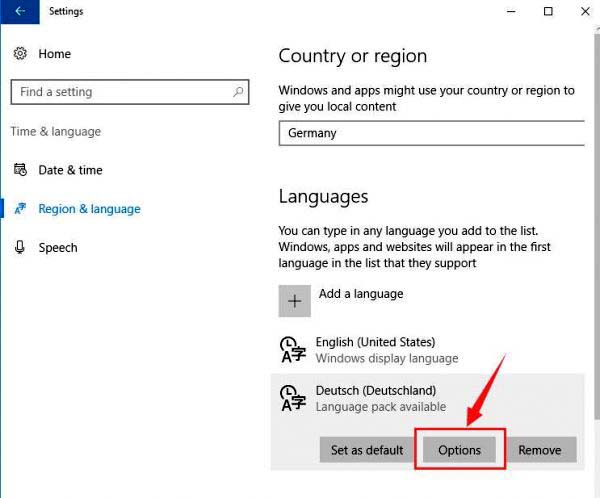Click the vertical scrollbar on the right
Viewport: 600px width, 498px height.
click(597, 226)
